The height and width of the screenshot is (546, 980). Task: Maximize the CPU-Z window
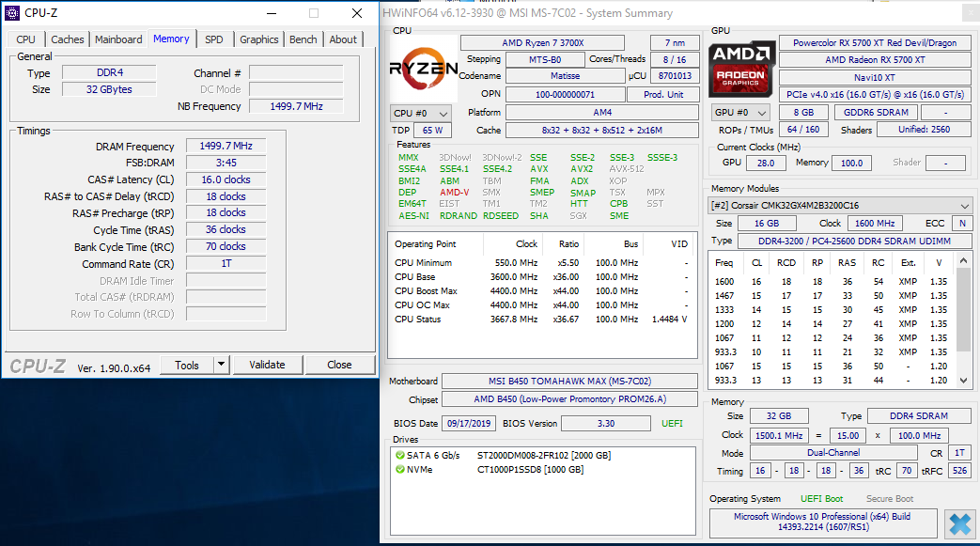tap(314, 13)
